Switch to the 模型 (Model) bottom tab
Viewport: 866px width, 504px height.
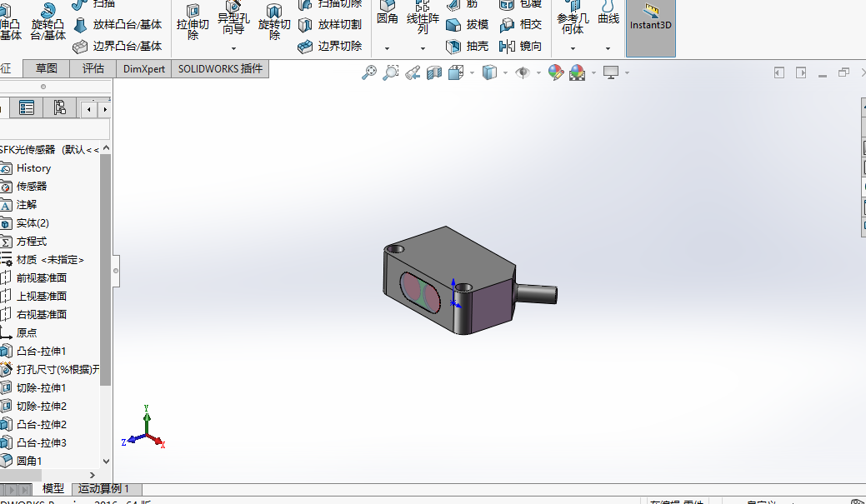click(x=53, y=488)
